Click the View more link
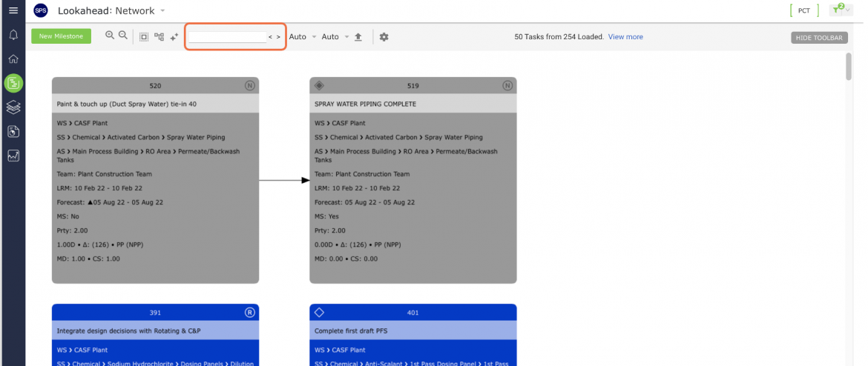This screenshot has width=868, height=366. click(x=625, y=37)
